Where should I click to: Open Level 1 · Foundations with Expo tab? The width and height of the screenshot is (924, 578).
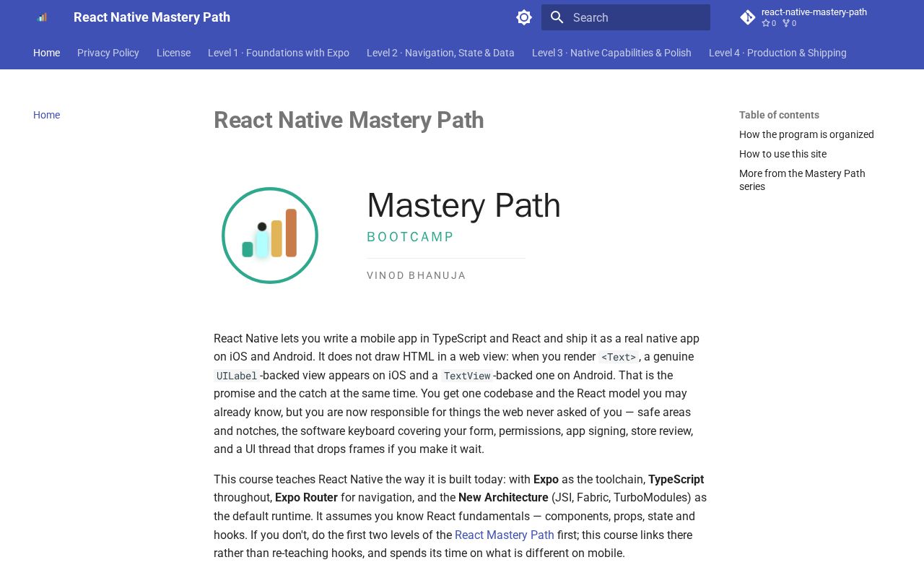point(279,53)
